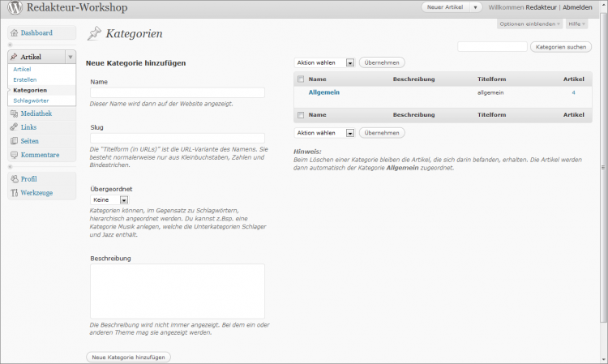Open Schlagwörter submenu item

point(30,101)
